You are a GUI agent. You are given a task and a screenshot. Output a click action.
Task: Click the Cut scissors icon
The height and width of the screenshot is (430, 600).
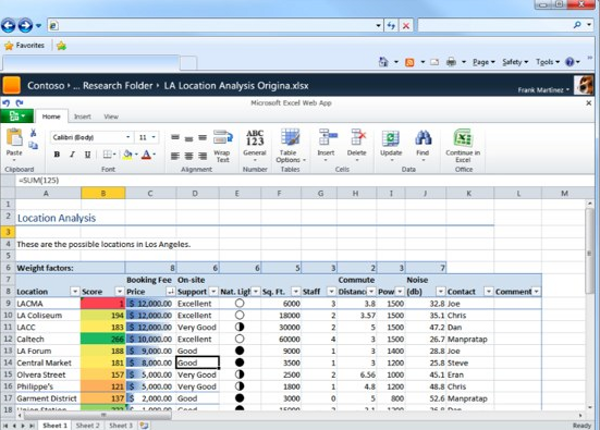coord(33,133)
